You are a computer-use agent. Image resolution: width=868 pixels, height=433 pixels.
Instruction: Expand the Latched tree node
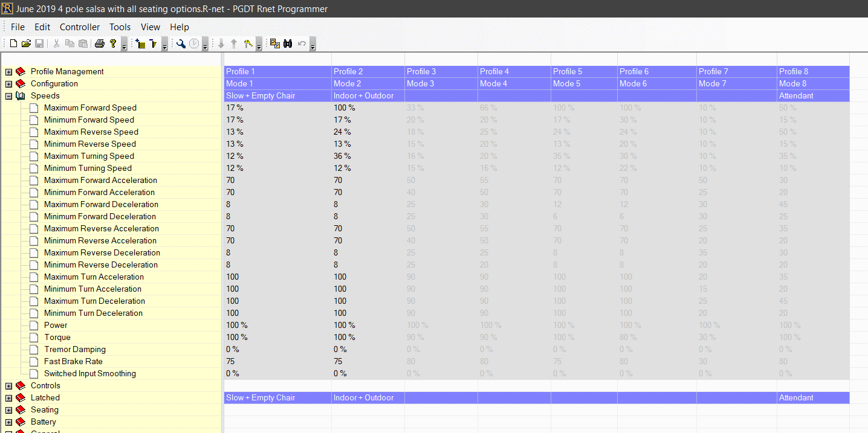9,398
